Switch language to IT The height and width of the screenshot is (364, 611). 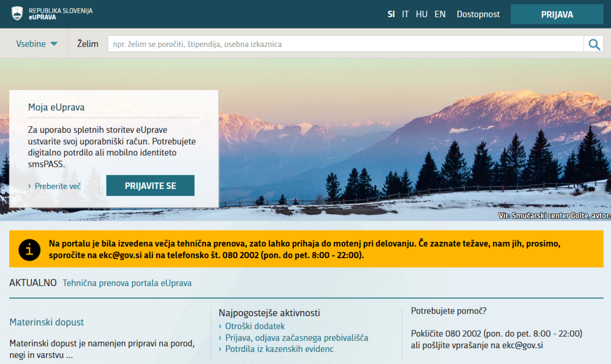click(x=405, y=14)
